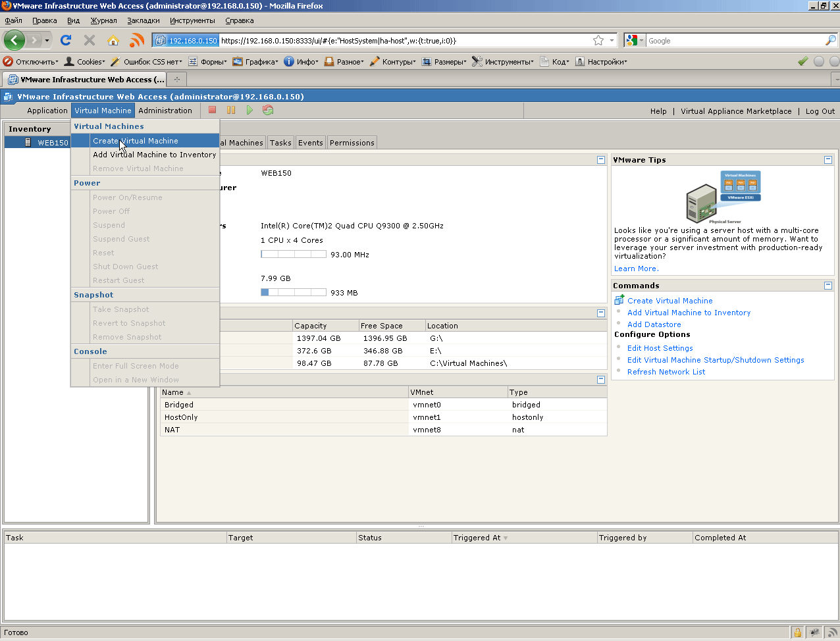
Task: Click the Google search magnifier icon
Action: pos(830,41)
